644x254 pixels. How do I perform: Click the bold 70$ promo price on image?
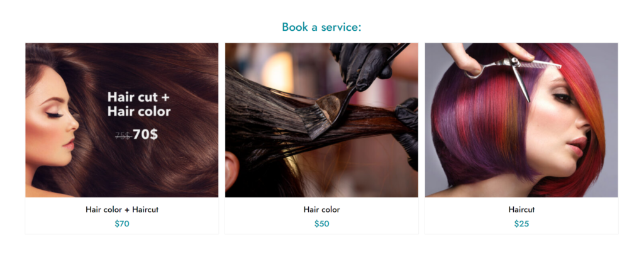145,134
